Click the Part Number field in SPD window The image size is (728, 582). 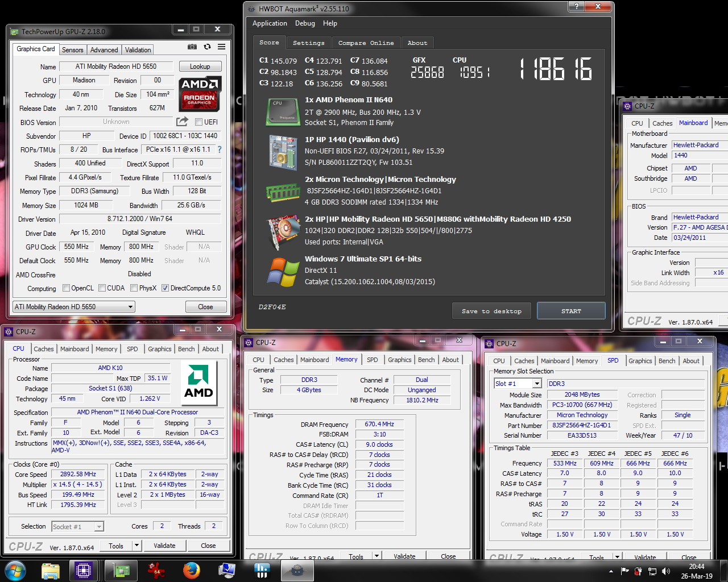coord(581,425)
